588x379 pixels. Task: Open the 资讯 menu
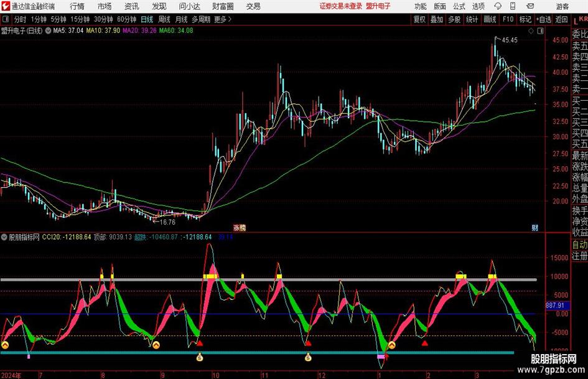pos(132,6)
